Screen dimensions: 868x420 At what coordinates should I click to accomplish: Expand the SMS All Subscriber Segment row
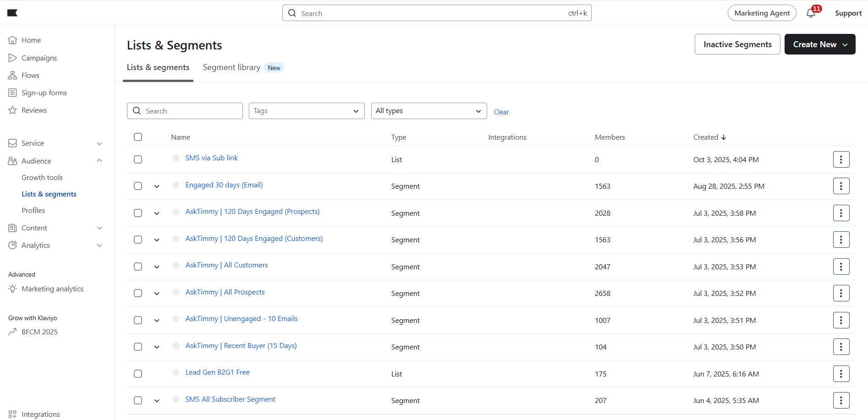tap(157, 401)
